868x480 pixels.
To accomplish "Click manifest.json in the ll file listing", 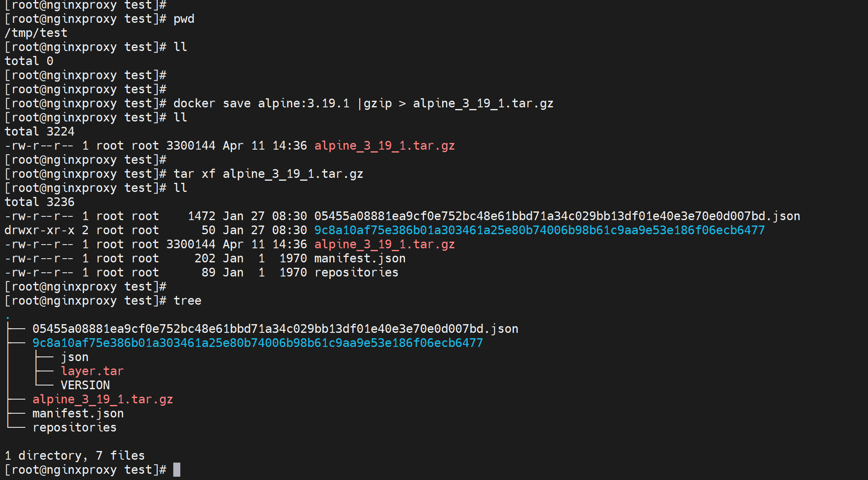I will tap(360, 259).
